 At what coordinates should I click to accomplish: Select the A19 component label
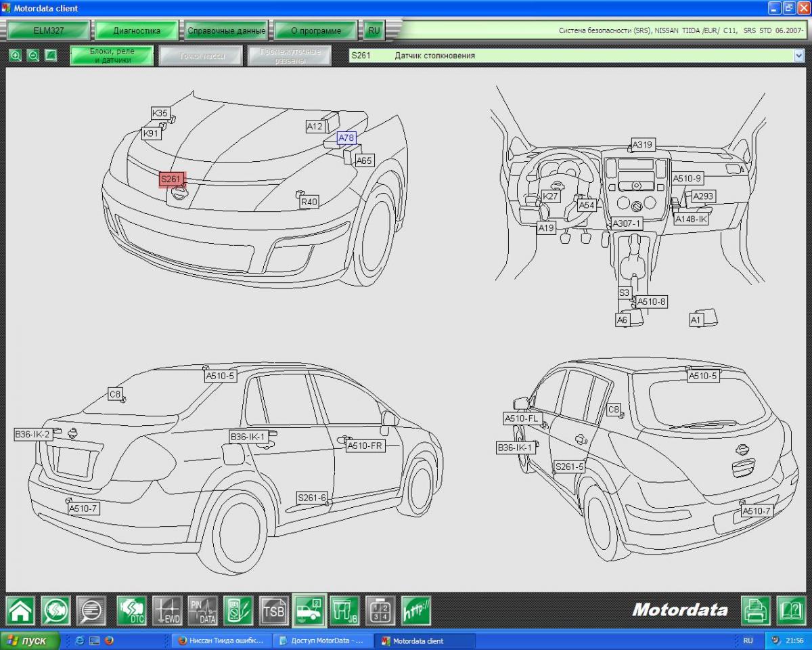(546, 229)
